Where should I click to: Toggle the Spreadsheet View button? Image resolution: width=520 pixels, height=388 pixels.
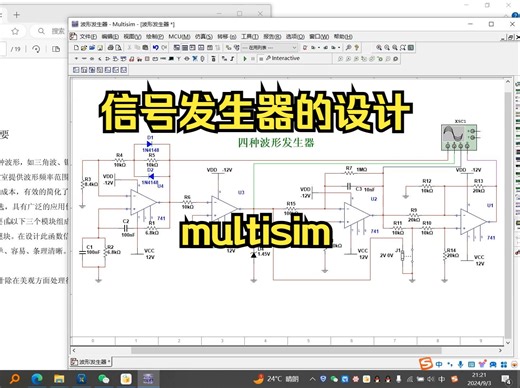click(185, 48)
